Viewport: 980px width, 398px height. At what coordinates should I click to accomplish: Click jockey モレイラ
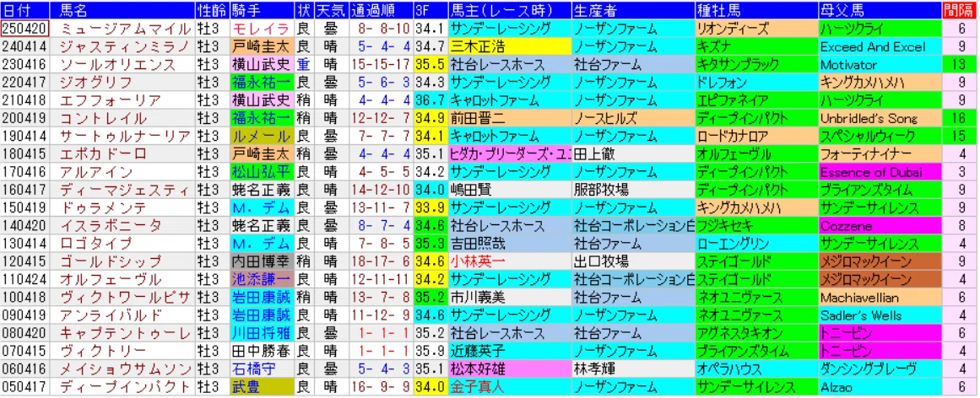(x=261, y=28)
